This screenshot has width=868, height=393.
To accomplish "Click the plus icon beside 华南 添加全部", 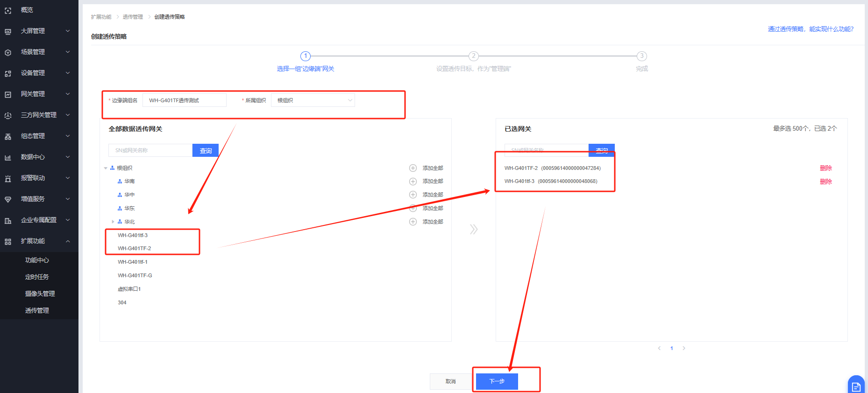I will [x=413, y=182].
